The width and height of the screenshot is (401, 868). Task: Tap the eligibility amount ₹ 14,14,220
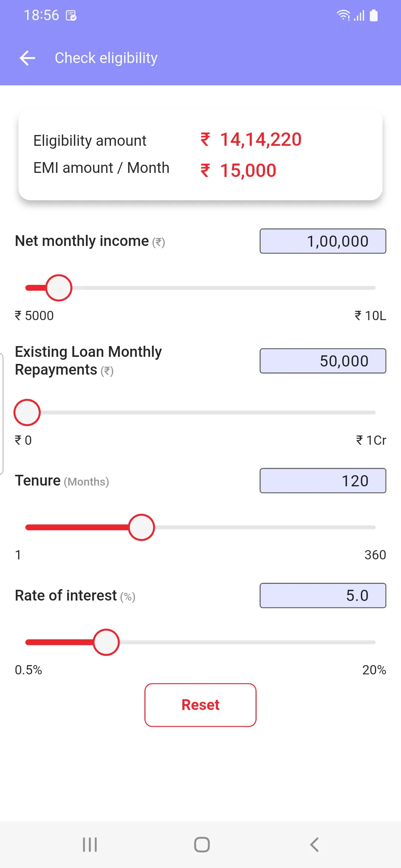tap(251, 139)
